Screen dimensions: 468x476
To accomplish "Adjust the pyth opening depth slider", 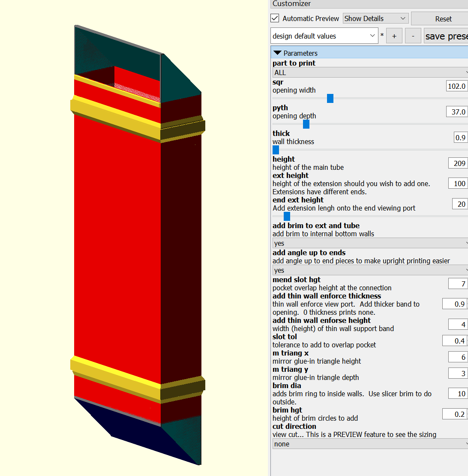I will click(x=306, y=124).
